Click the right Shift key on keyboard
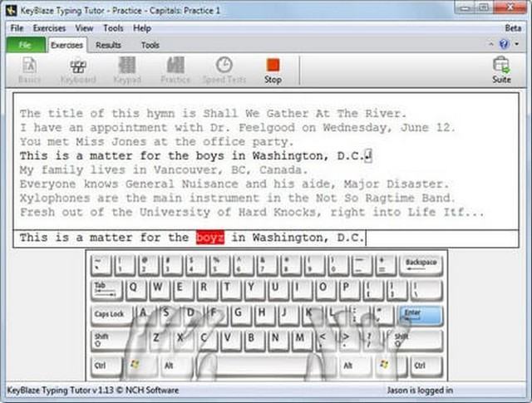Viewport: 532px width, 403px height. (416, 340)
